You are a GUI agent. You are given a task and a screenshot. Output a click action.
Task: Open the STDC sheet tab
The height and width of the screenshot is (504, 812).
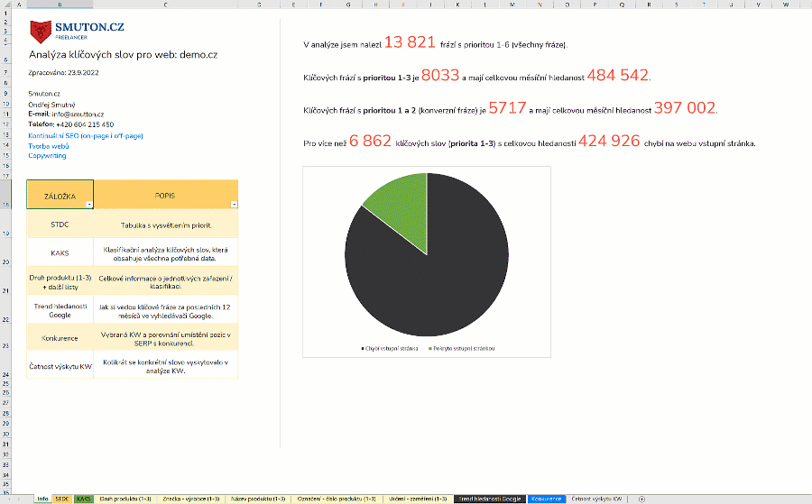(62, 499)
